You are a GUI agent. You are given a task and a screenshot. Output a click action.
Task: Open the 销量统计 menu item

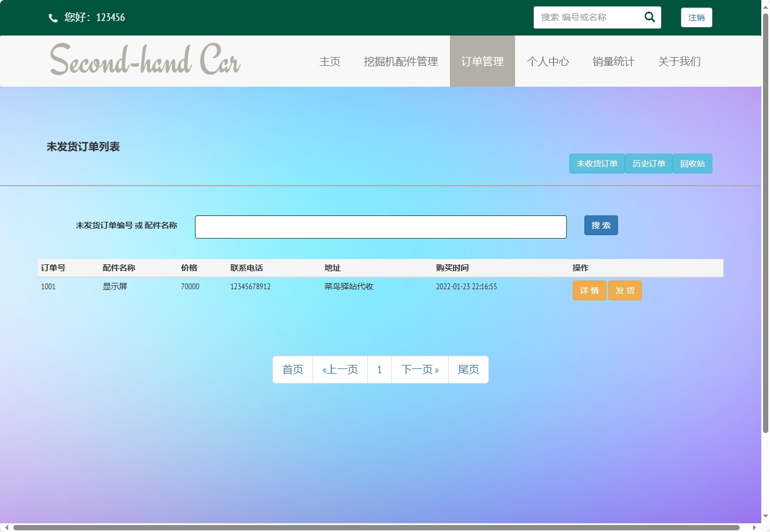coord(613,62)
